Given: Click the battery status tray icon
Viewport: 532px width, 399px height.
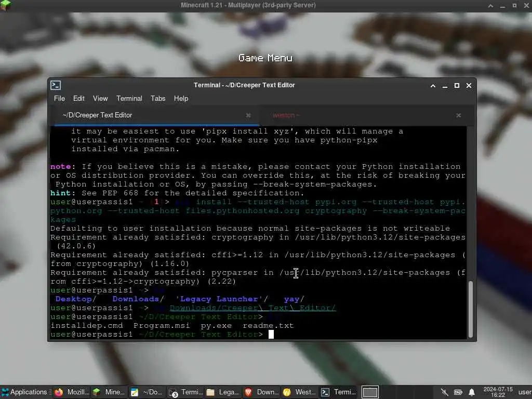Looking at the screenshot, I should (x=458, y=393).
